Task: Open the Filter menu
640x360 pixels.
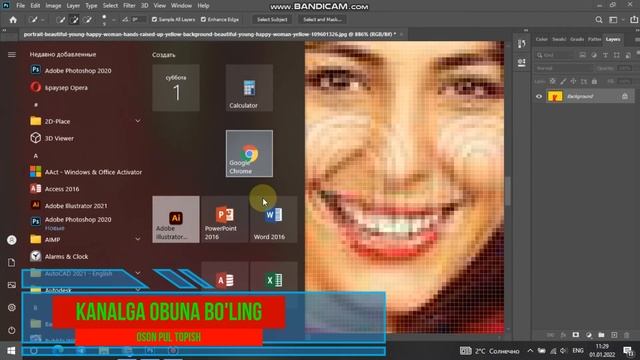Action: 129,6
